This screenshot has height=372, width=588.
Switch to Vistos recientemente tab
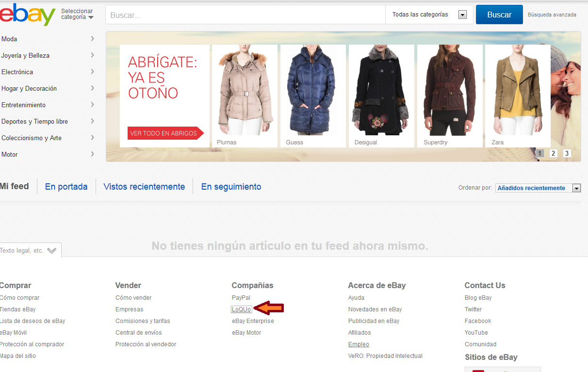144,187
